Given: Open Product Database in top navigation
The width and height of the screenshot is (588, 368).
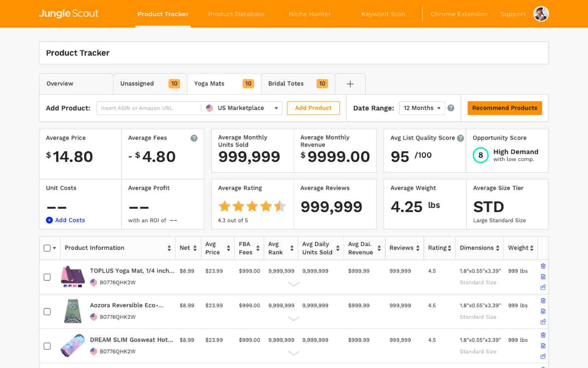Looking at the screenshot, I should (x=236, y=14).
